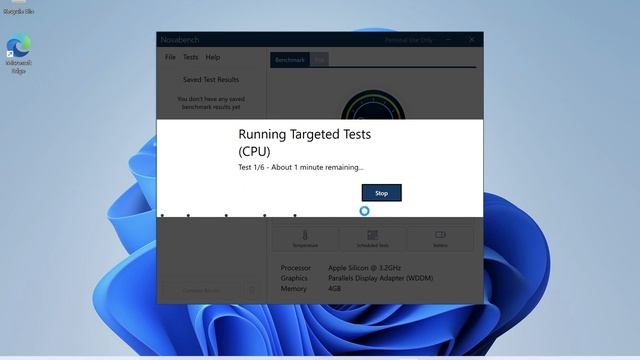
Task: Click the Recycle Bin desktop icon
Action: pos(18,8)
